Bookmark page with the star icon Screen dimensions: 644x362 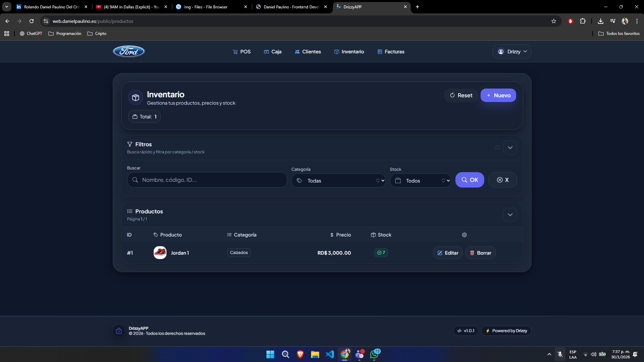553,21
